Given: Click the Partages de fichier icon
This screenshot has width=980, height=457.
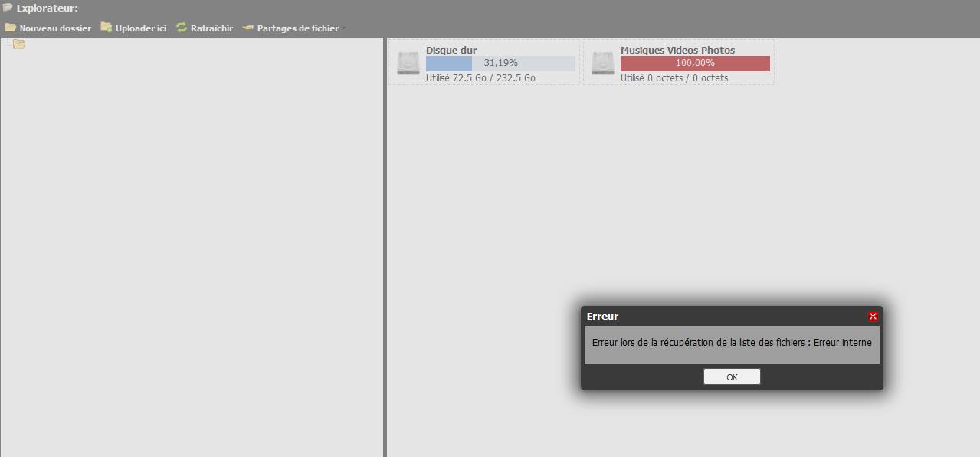Looking at the screenshot, I should [248, 28].
